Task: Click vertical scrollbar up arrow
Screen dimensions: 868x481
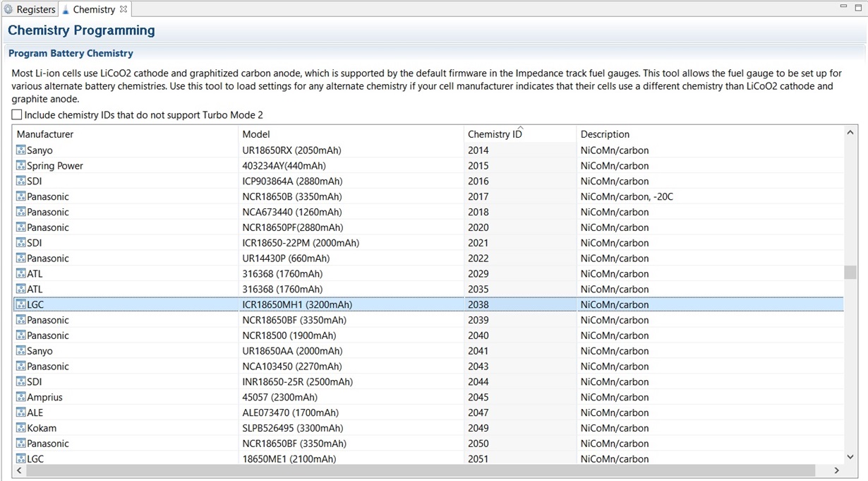Action: click(x=850, y=132)
